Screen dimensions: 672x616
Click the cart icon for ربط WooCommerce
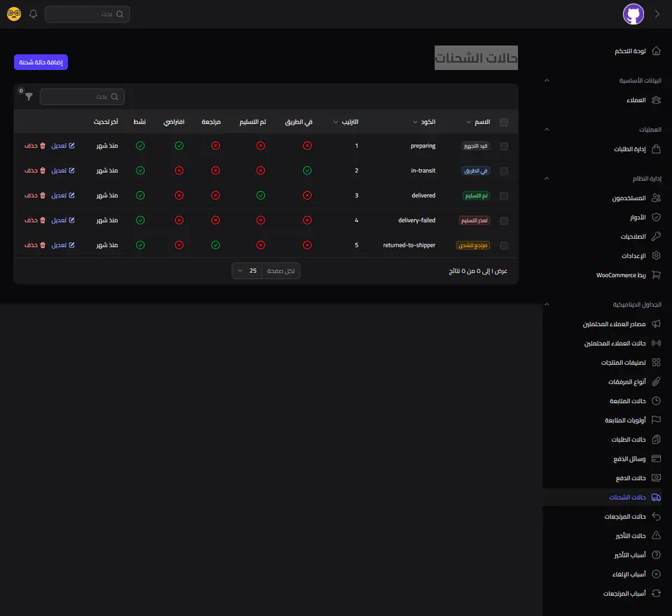[656, 275]
